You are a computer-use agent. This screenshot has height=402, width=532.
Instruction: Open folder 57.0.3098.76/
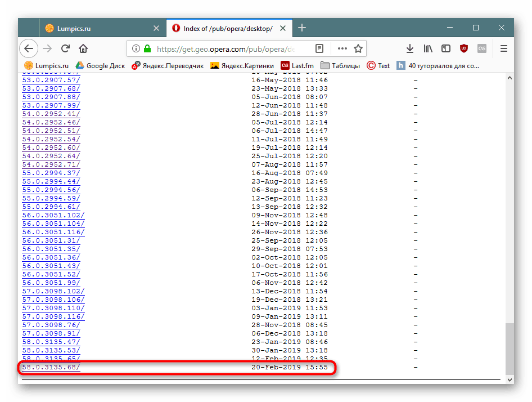tap(51, 325)
